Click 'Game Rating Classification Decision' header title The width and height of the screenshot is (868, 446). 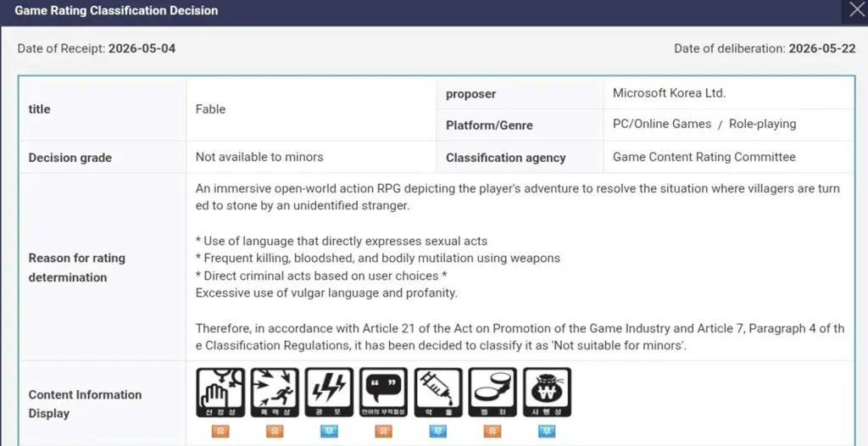point(116,10)
